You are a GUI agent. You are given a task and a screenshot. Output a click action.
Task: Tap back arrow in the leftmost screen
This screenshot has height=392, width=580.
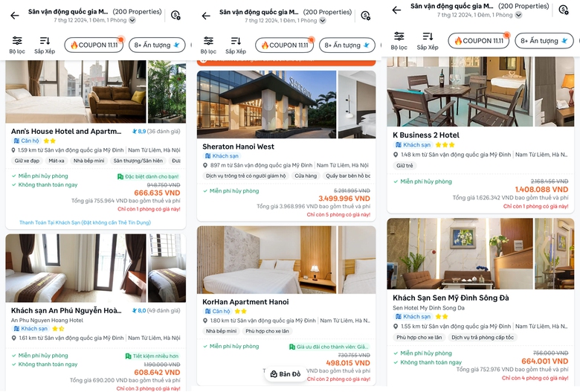15,16
